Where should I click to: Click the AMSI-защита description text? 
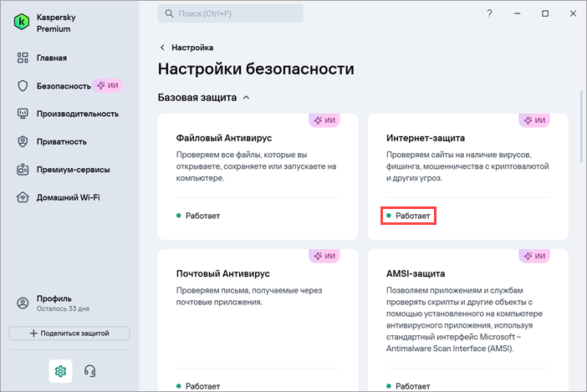pyautogui.click(x=464, y=319)
